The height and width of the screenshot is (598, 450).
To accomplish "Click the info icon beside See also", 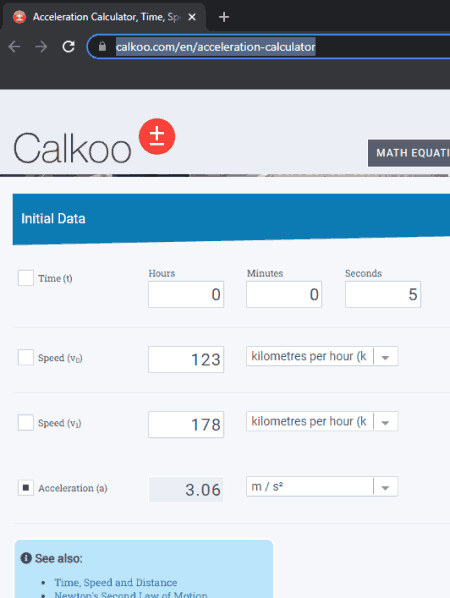I will tap(26, 558).
